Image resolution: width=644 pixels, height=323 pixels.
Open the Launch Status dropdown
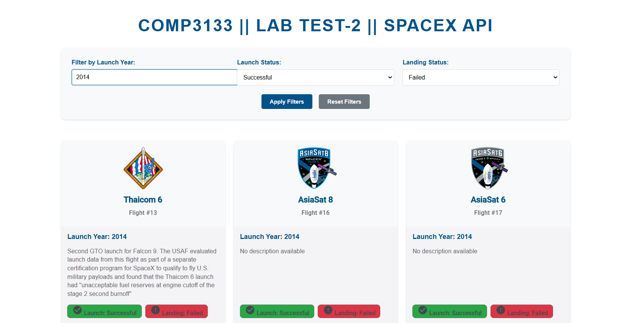[315, 77]
